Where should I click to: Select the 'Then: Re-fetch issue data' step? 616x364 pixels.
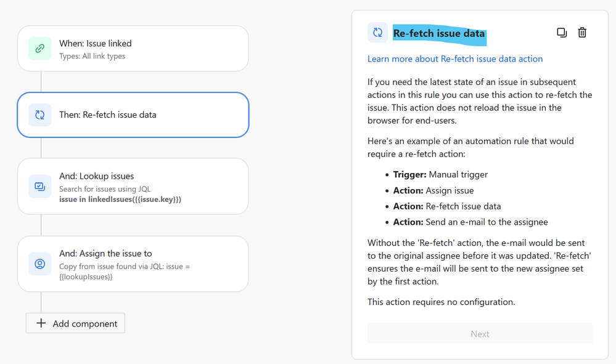click(x=133, y=115)
